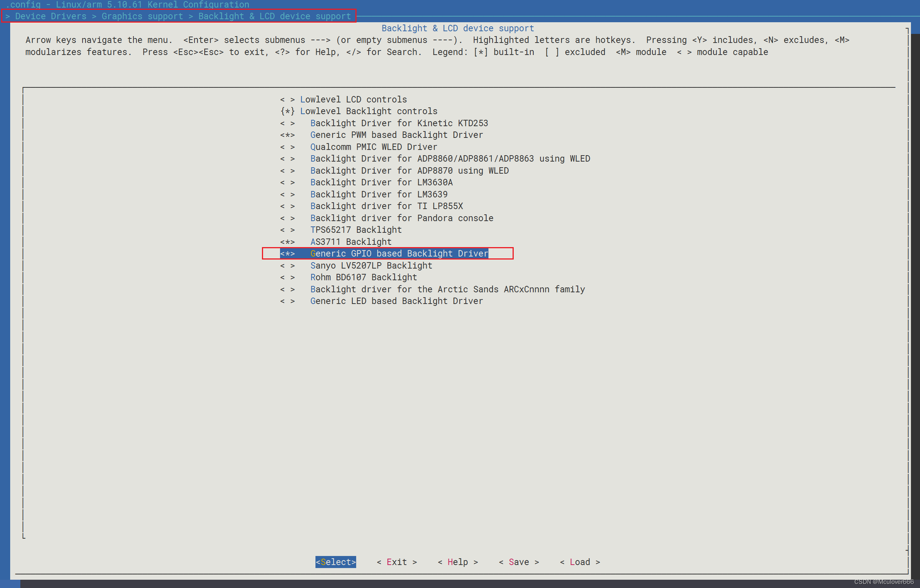Toggle marker for Backlight driver for TI LP855X
The image size is (920, 588).
287,206
